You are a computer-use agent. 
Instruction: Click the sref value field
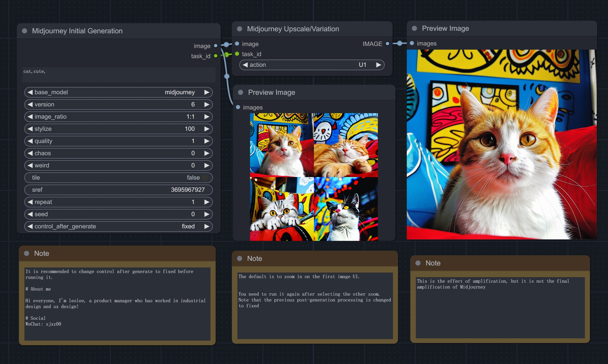tap(118, 190)
